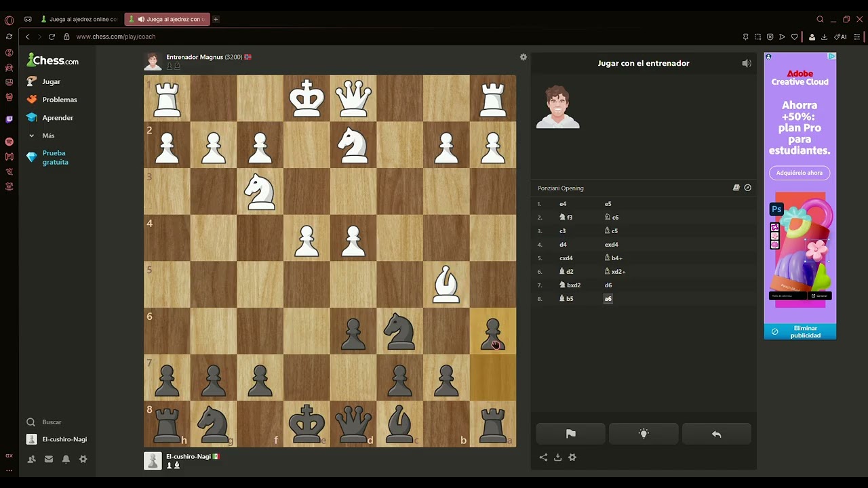The image size is (868, 488).
Task: Open sidebar settings gear icon
Action: pos(83,459)
